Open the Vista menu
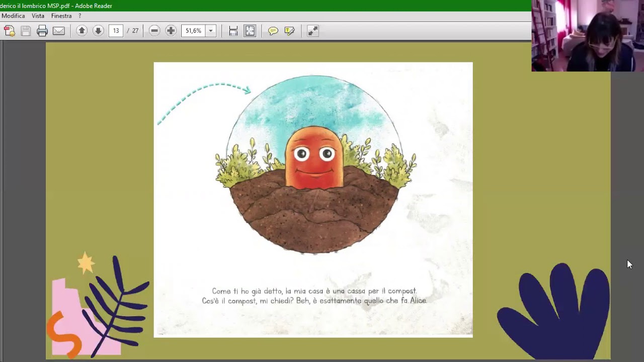 point(38,16)
